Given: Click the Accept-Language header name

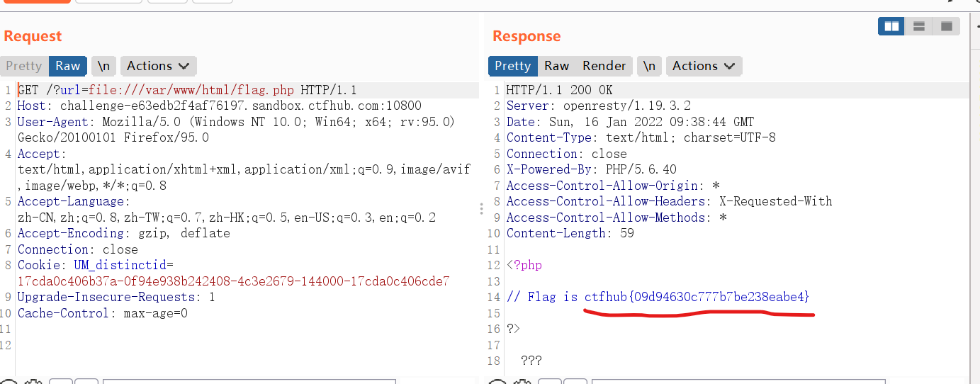Looking at the screenshot, I should pyautogui.click(x=70, y=201).
